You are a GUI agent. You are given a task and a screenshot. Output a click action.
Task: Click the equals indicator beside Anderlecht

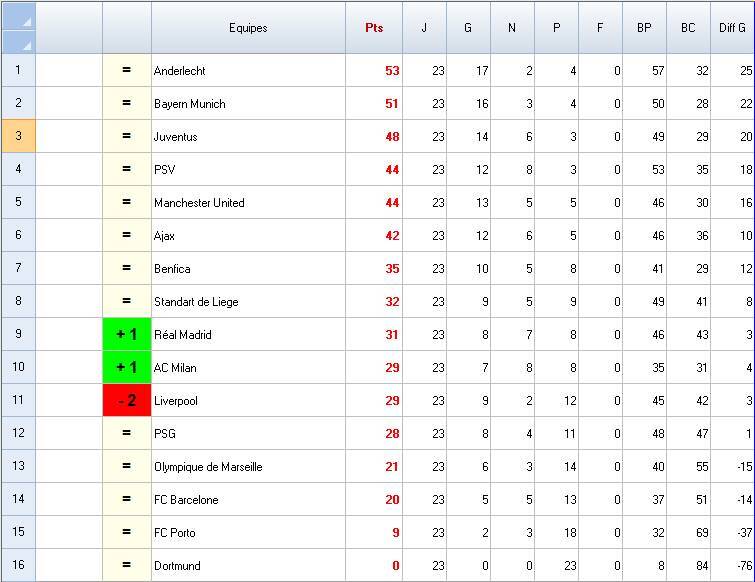[127, 71]
